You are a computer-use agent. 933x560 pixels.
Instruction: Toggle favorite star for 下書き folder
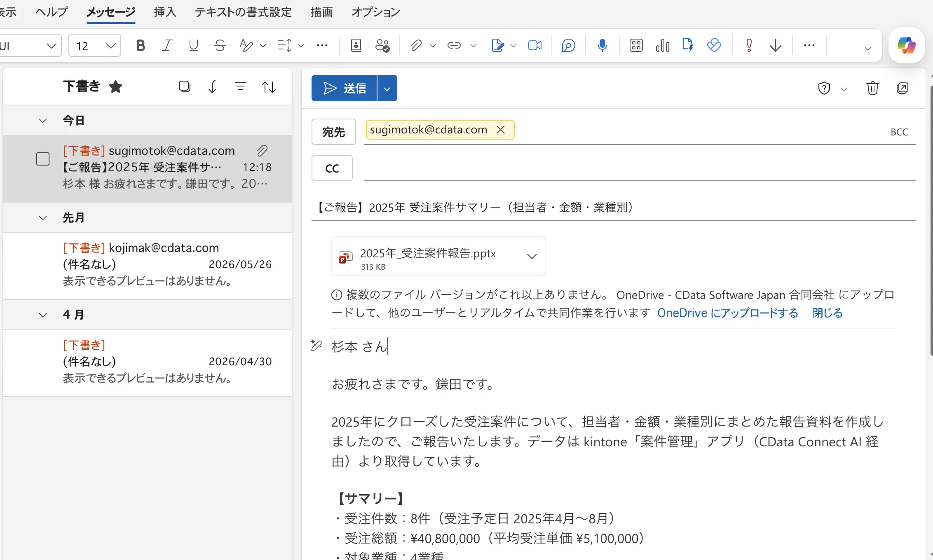[x=116, y=87]
